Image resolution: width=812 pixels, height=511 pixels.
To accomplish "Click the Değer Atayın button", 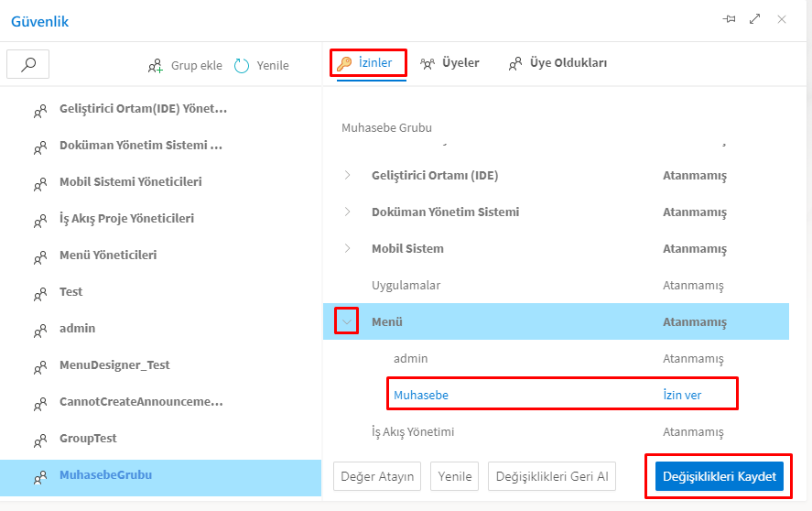I will pyautogui.click(x=377, y=476).
